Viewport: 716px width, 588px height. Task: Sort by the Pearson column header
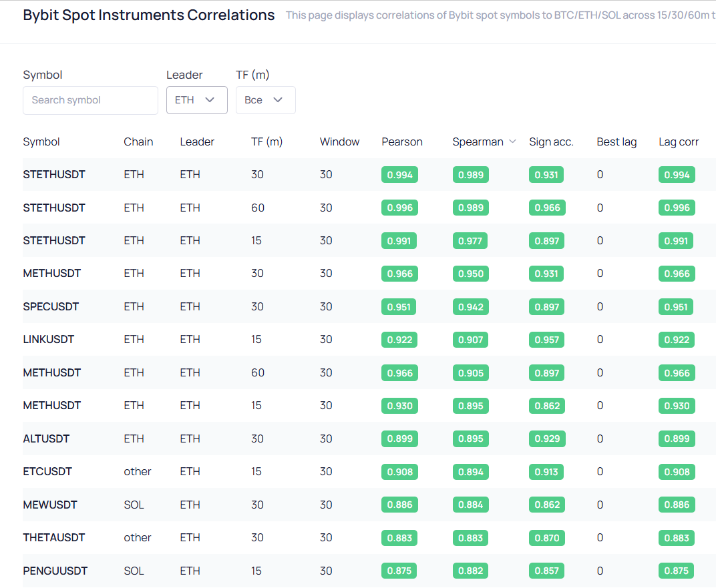(x=401, y=141)
